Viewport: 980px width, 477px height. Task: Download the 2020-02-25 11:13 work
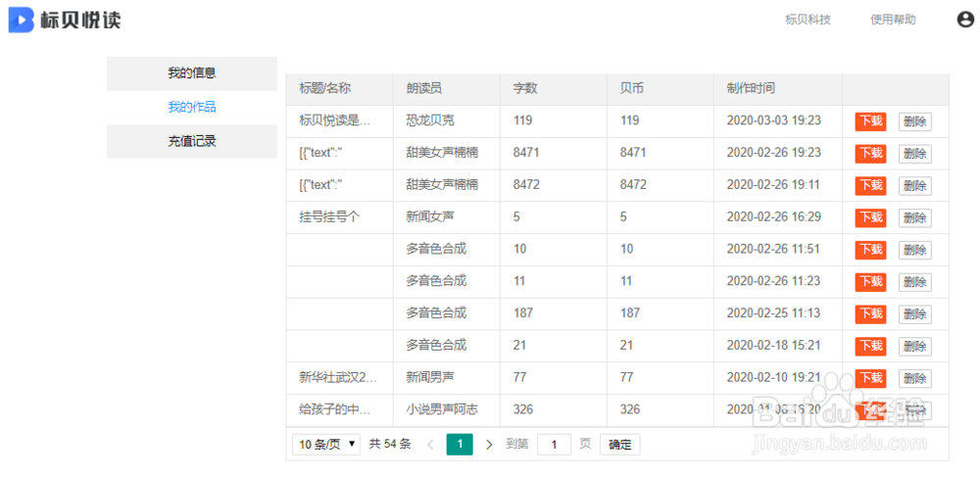pos(870,313)
